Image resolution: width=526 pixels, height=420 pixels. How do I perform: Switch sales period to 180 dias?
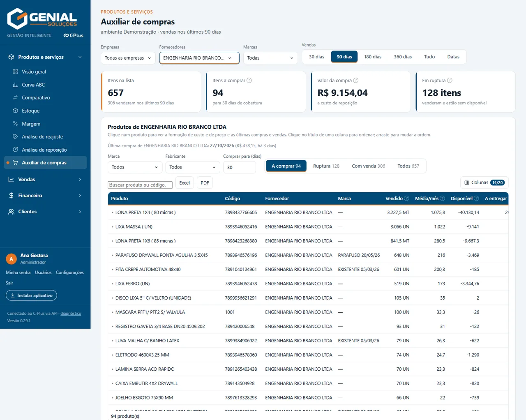tap(373, 57)
